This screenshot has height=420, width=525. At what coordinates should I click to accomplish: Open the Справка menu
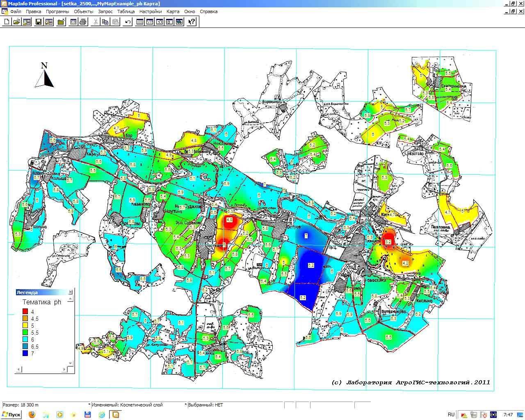coord(208,11)
